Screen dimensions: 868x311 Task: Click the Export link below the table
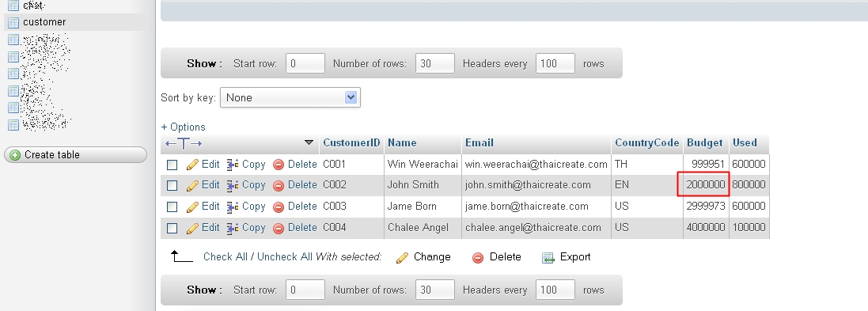[575, 256]
